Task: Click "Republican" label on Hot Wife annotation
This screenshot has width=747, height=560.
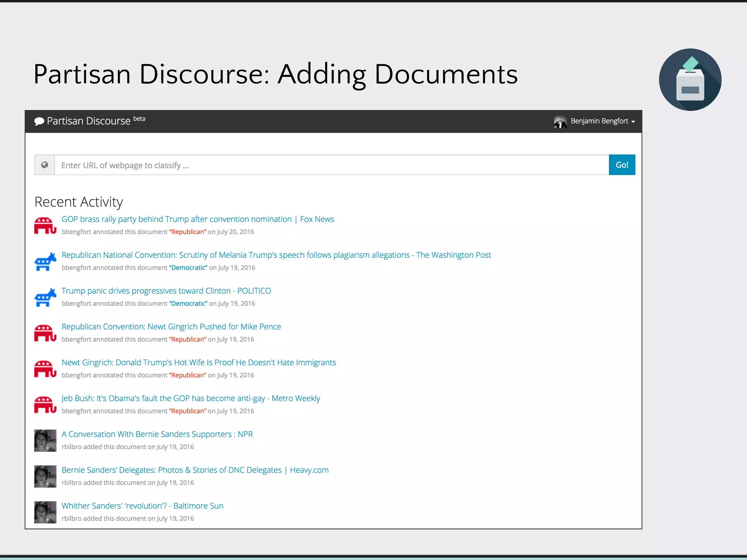Action: pyautogui.click(x=187, y=375)
